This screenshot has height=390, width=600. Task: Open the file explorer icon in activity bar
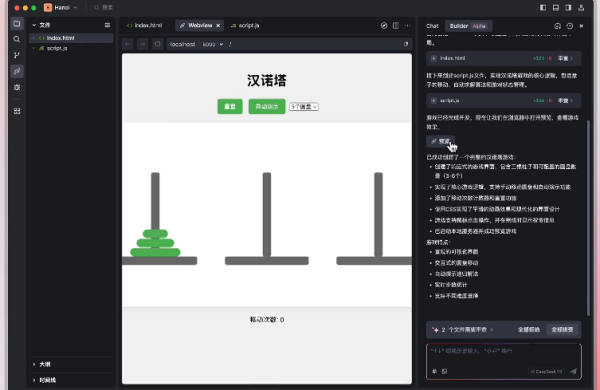pyautogui.click(x=17, y=24)
